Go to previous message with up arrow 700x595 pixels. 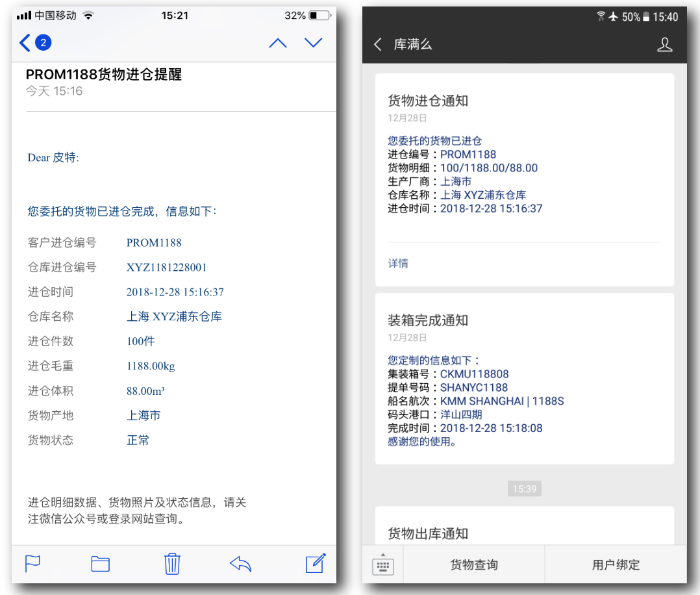point(277,43)
